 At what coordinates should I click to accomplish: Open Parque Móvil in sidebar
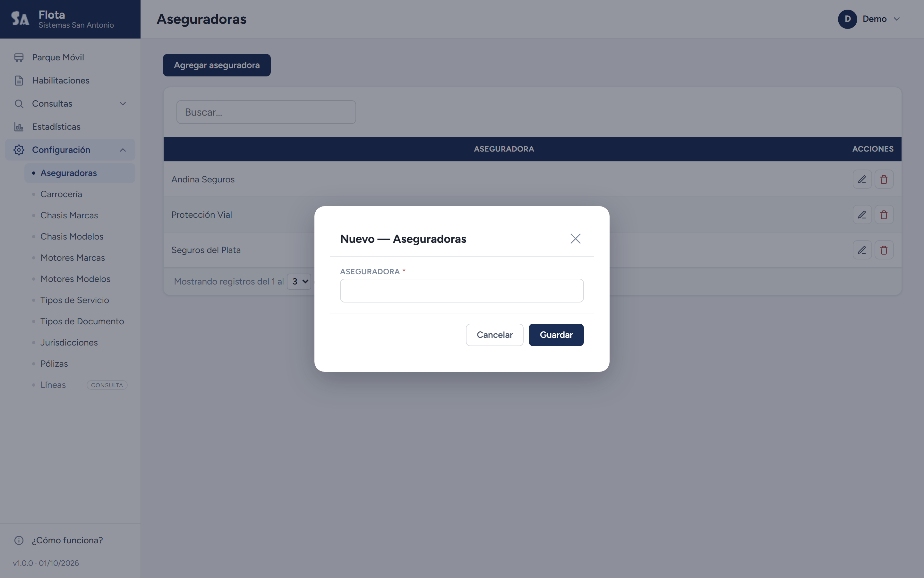pyautogui.click(x=70, y=57)
